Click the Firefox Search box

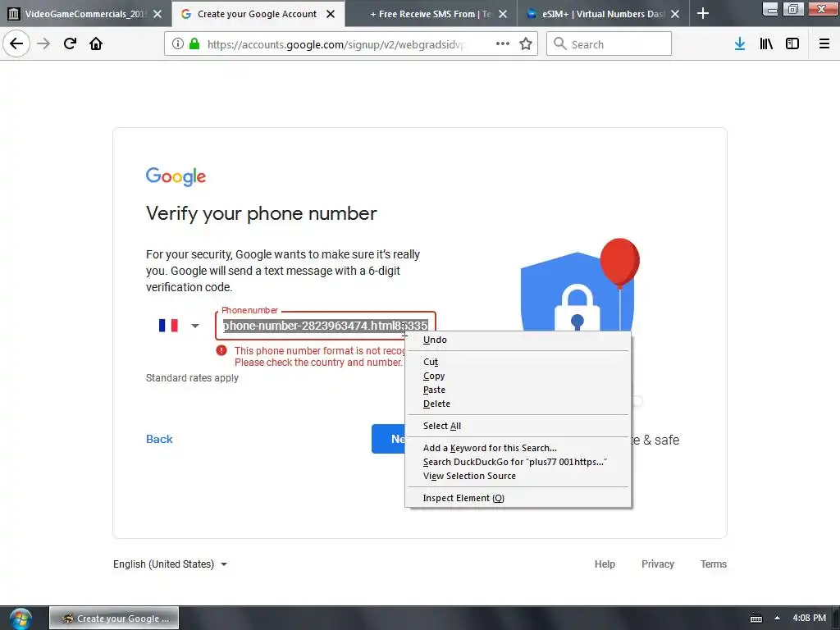(609, 44)
